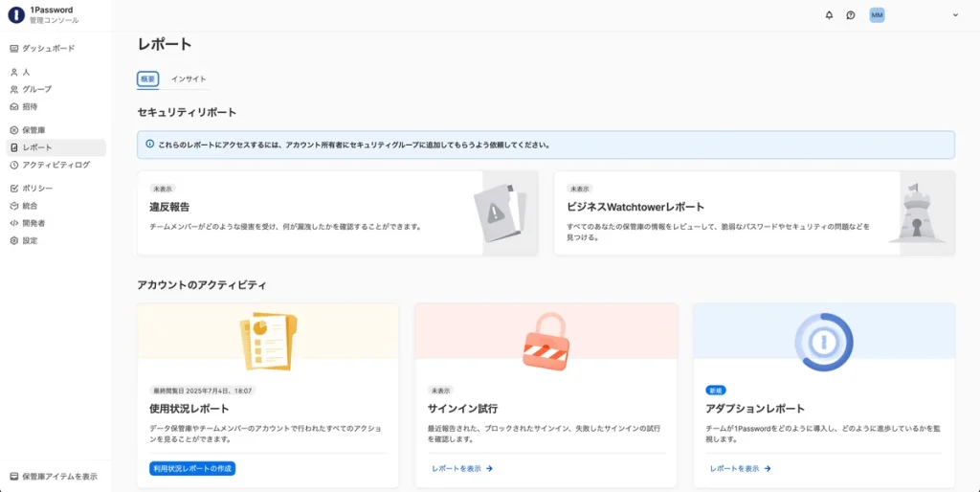This screenshot has width=980, height=492.
Task: Click レポートを表示 under サインイン試行
Action: (x=461, y=468)
